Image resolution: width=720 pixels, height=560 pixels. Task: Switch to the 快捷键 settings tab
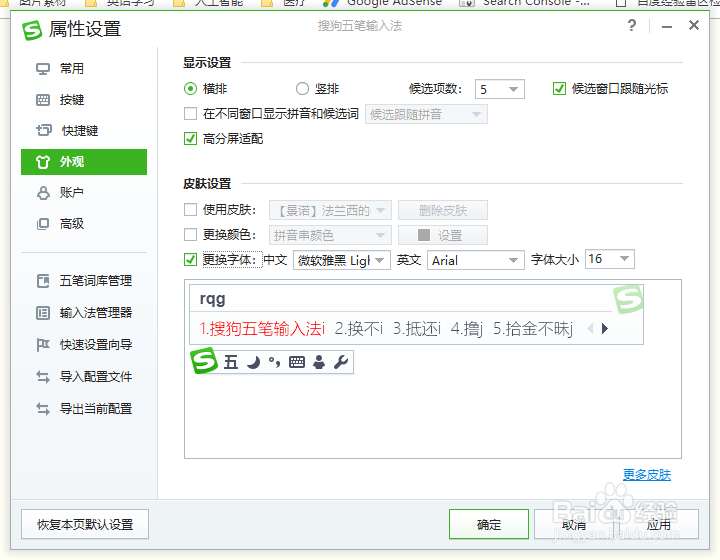84,130
